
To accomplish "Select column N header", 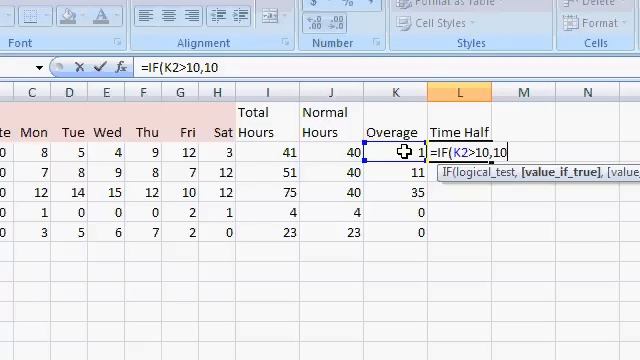I will pos(587,93).
